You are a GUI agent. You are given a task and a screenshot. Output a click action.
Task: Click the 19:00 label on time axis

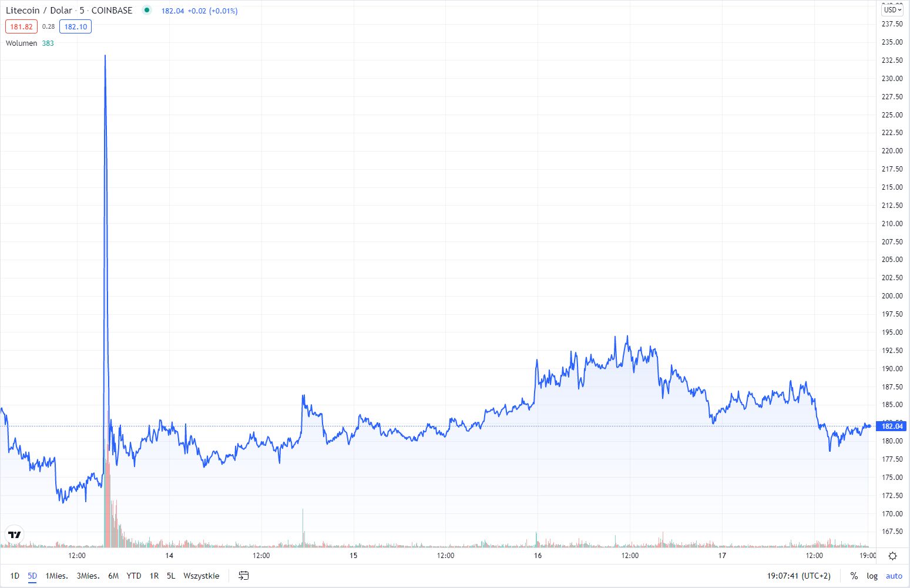pyautogui.click(x=868, y=556)
